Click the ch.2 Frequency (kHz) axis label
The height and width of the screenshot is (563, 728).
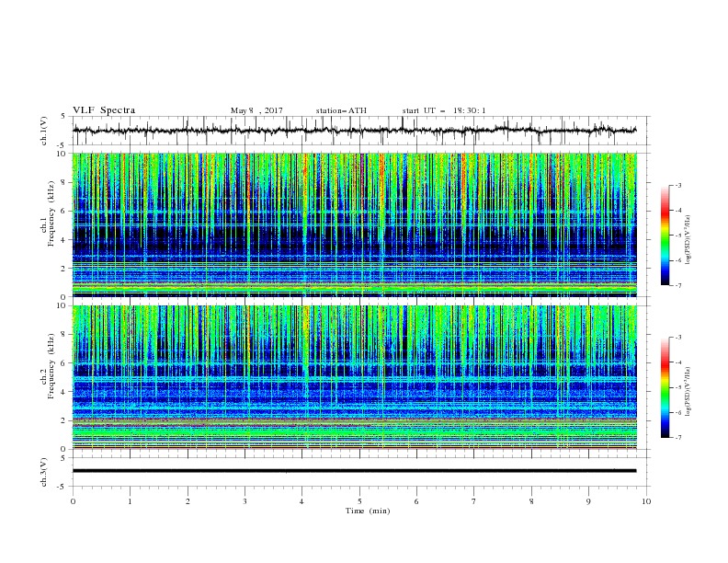coord(48,366)
